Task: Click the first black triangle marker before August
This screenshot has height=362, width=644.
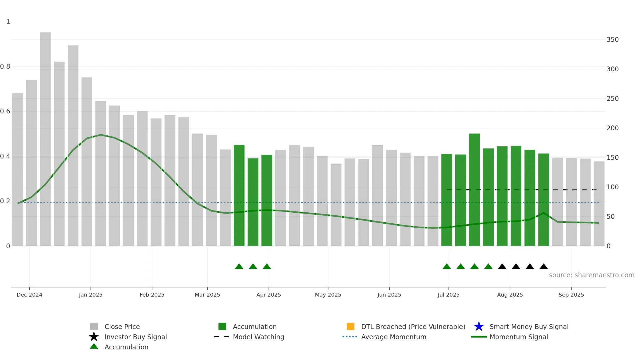Action: click(502, 266)
